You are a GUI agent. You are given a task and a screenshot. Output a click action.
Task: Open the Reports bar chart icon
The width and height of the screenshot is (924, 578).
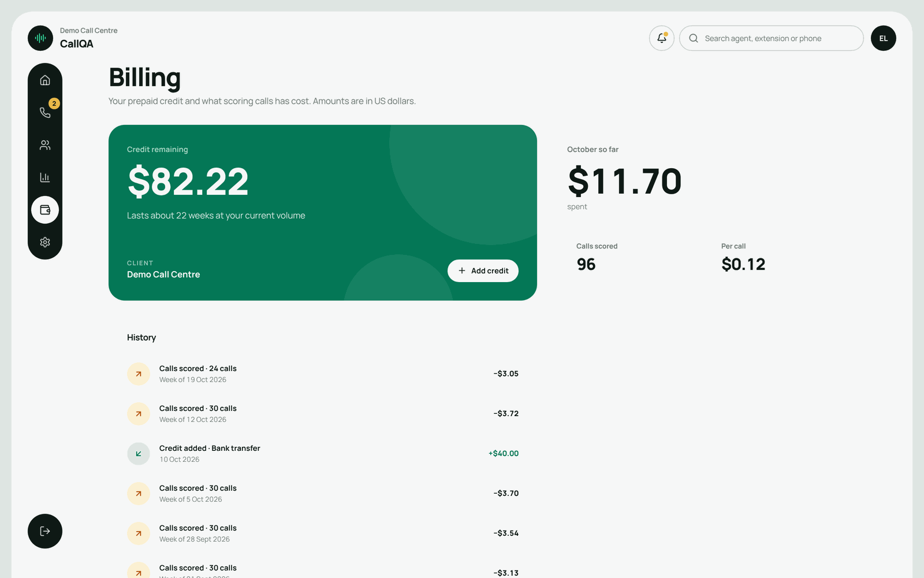pos(45,177)
